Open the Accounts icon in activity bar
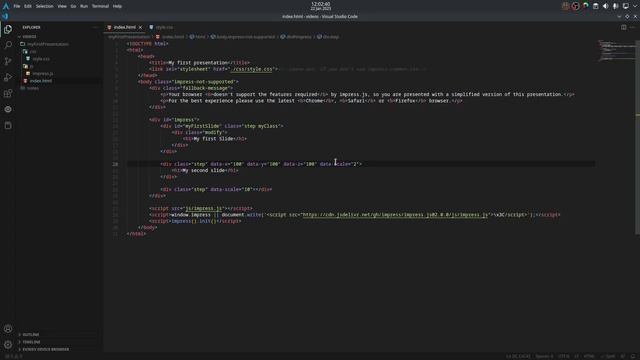640x360 pixels. point(8,329)
